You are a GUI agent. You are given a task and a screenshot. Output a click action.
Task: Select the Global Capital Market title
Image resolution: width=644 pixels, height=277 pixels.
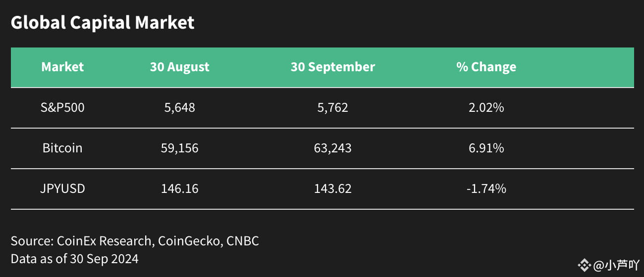point(103,23)
